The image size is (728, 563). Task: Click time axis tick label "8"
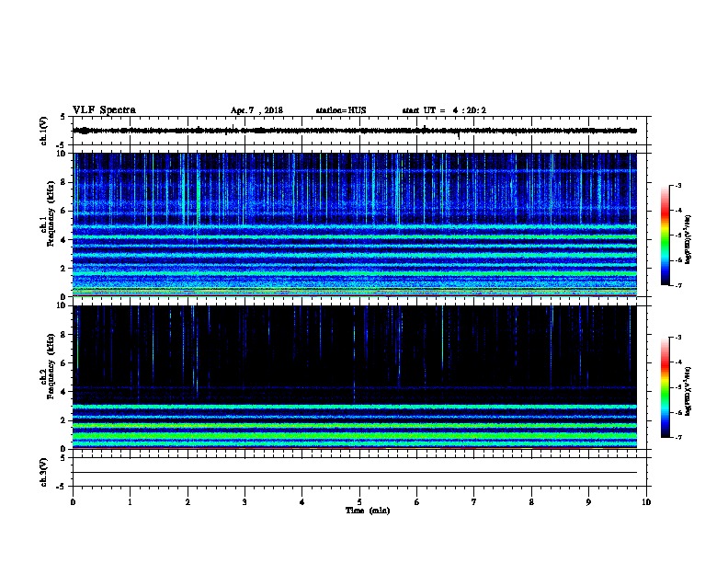531,502
